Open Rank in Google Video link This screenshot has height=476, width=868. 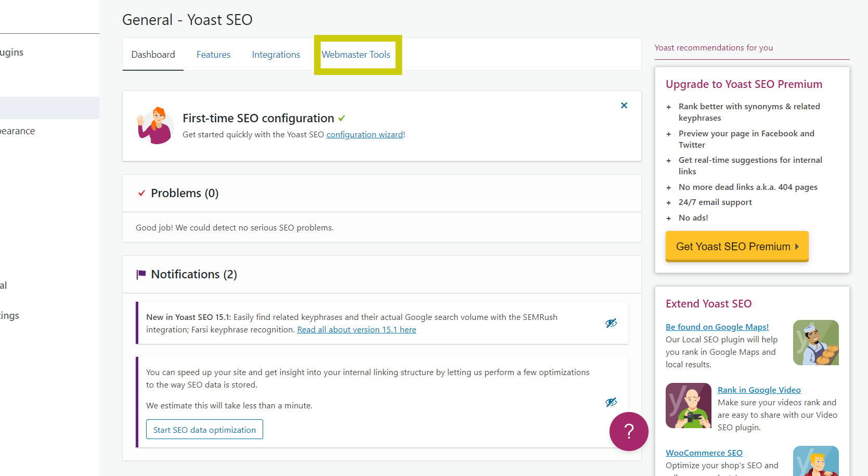(759, 390)
